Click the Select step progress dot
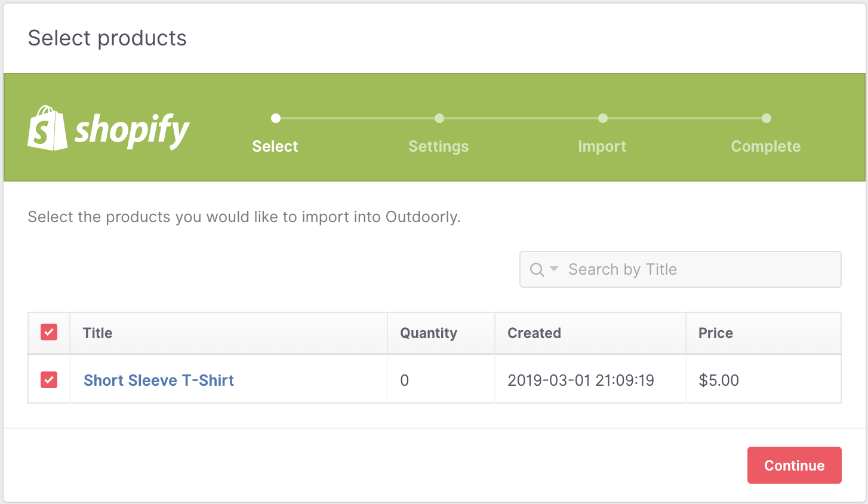This screenshot has width=868, height=504. click(276, 118)
